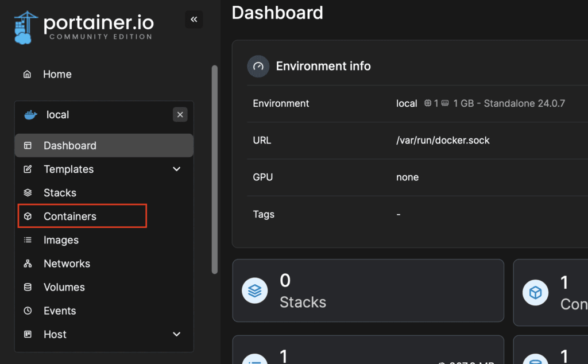Image resolution: width=588 pixels, height=364 pixels.
Task: Click the Images list icon
Action: [x=28, y=240]
